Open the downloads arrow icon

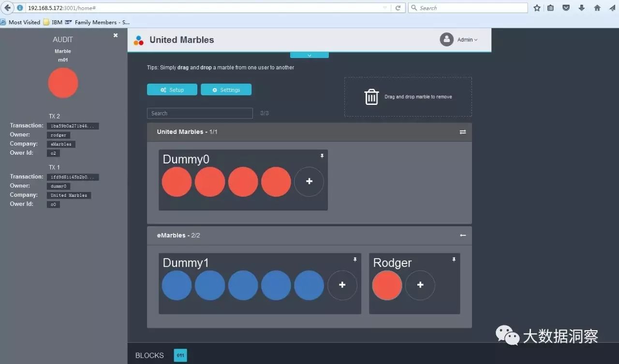[582, 8]
